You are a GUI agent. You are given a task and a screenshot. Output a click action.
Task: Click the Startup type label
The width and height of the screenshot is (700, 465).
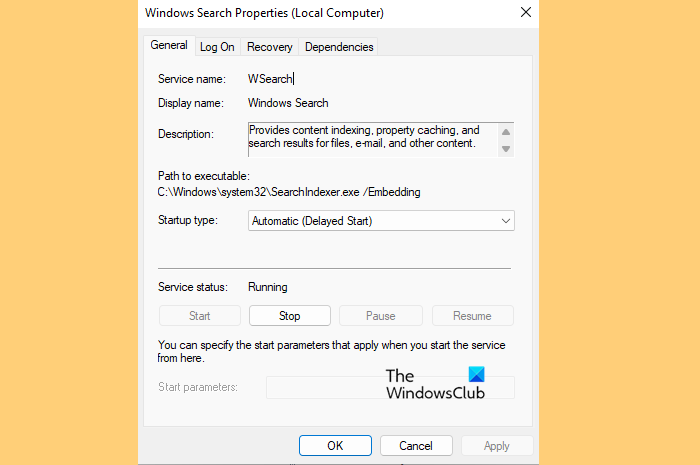(x=188, y=220)
